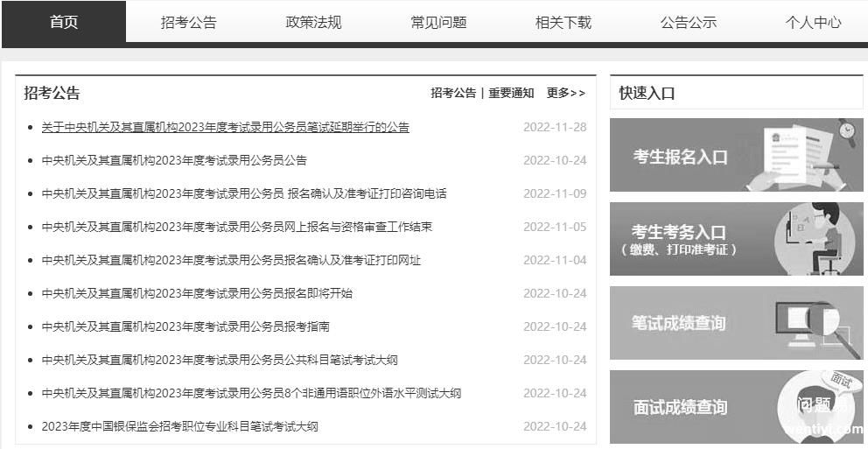Viewport: 868px width, 449px height.
Task: Switch the panel to 重要通知
Action: click(511, 93)
